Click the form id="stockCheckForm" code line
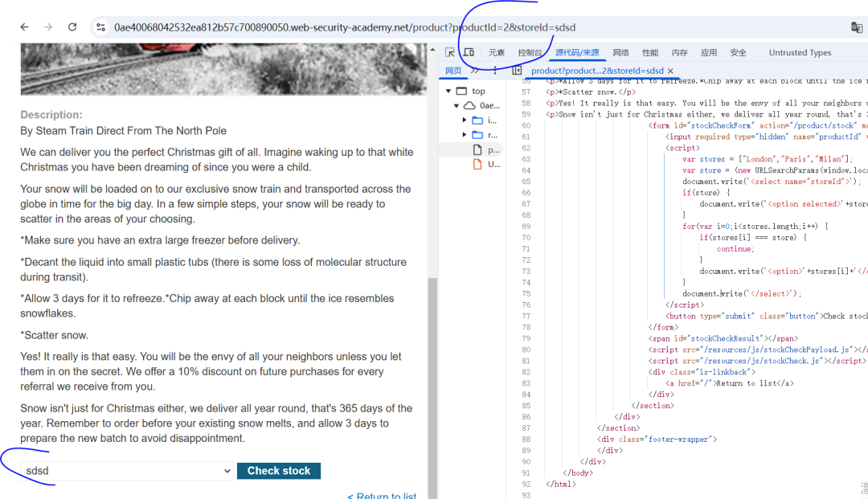 point(758,125)
